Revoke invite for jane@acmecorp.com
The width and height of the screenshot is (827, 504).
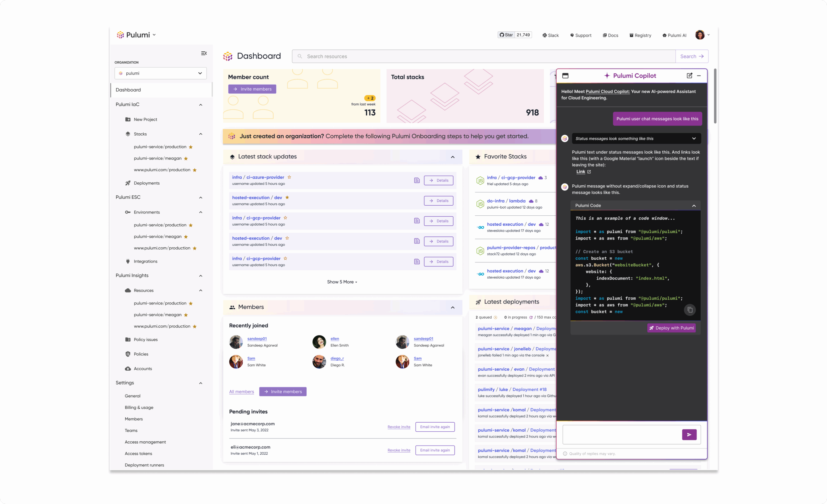point(399,427)
